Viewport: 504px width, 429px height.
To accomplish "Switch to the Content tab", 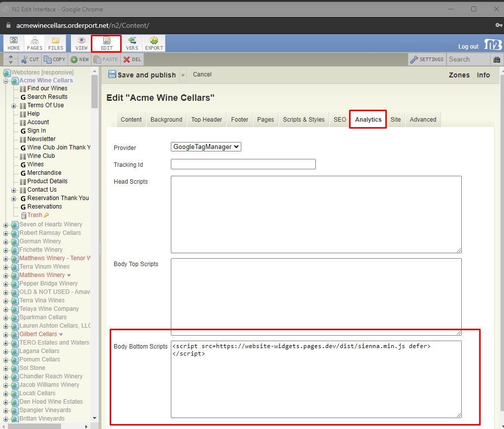I will [x=131, y=120].
